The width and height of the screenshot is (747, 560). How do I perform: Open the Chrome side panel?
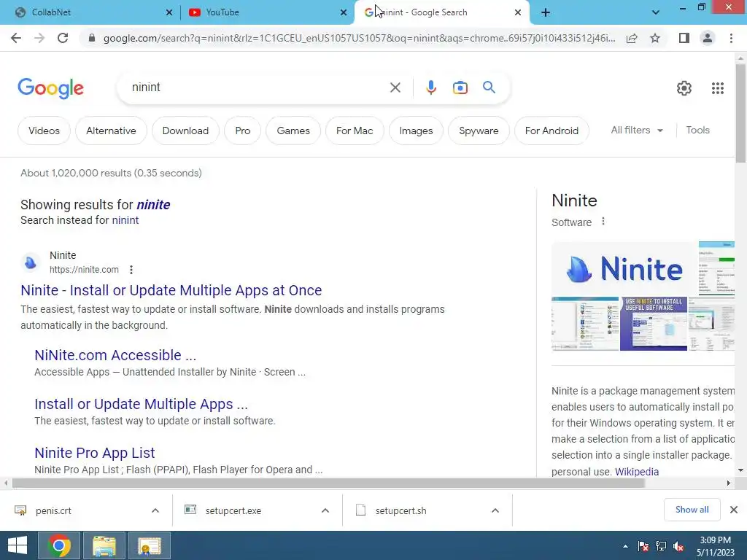[x=684, y=38]
